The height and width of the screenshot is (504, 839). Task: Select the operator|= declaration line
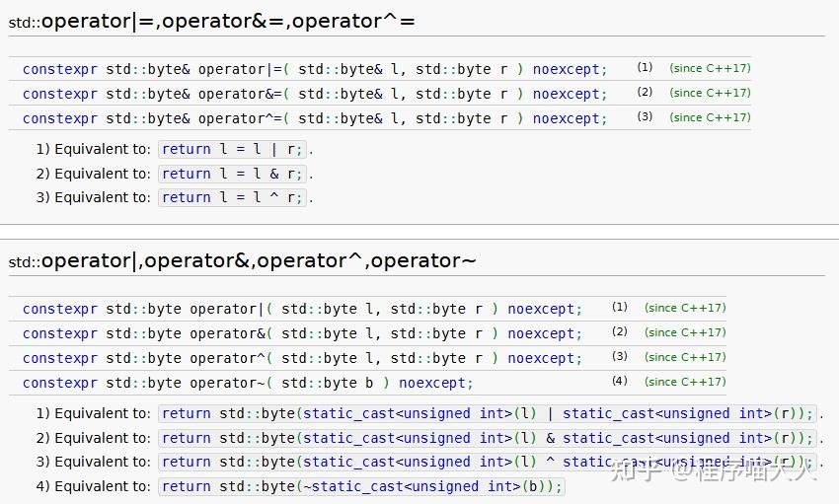[x=315, y=69]
